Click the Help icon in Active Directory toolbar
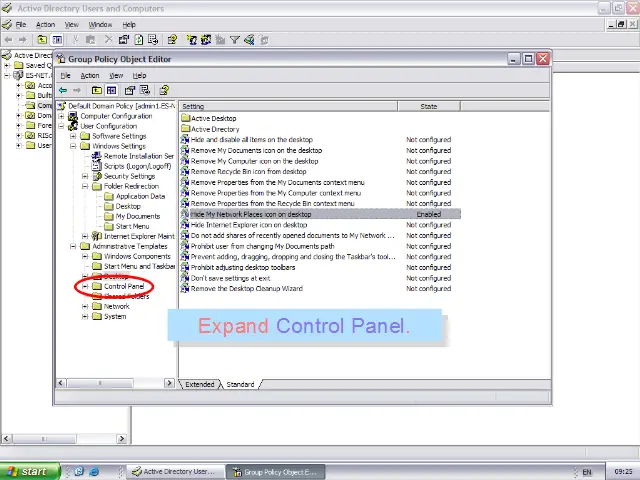Screen dimensions: 640x480 (x=172, y=40)
